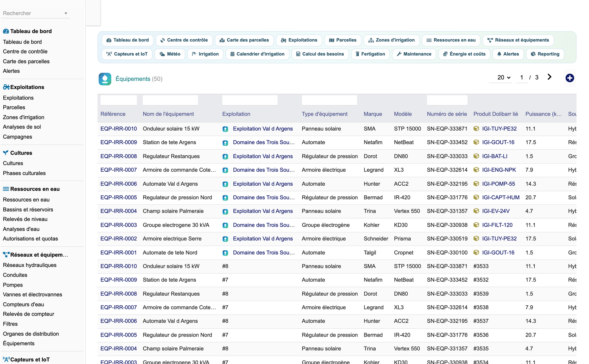Click the Ressources en eau waves sidebar icon

coord(6,189)
